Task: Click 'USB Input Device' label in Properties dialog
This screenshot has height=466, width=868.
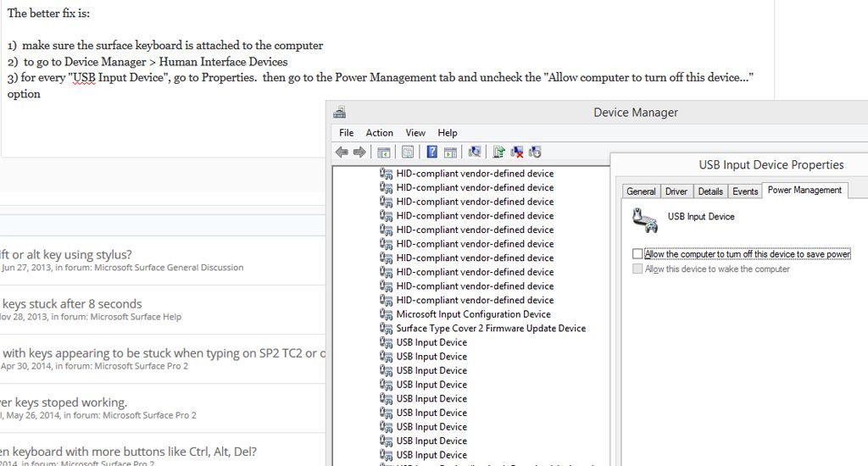Action: point(701,216)
